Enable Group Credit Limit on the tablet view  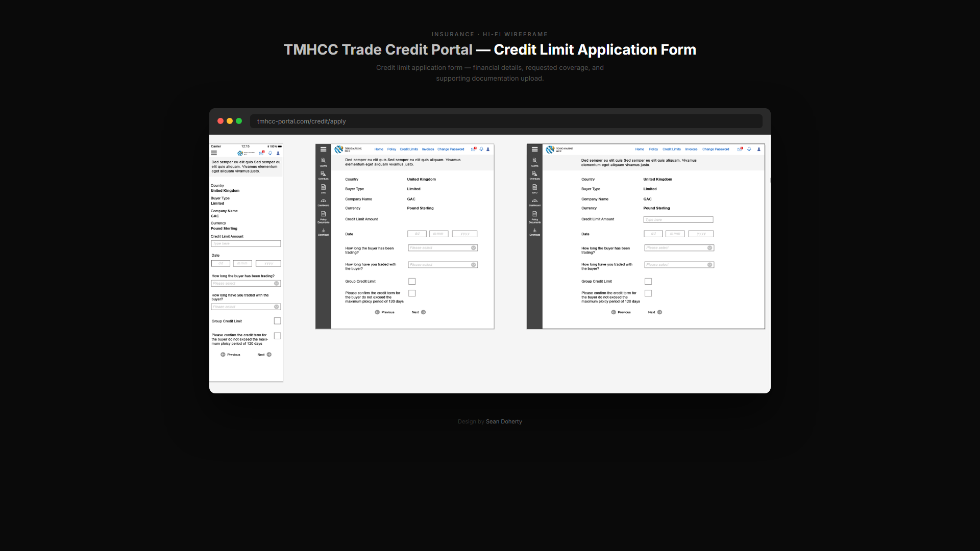[x=648, y=281]
